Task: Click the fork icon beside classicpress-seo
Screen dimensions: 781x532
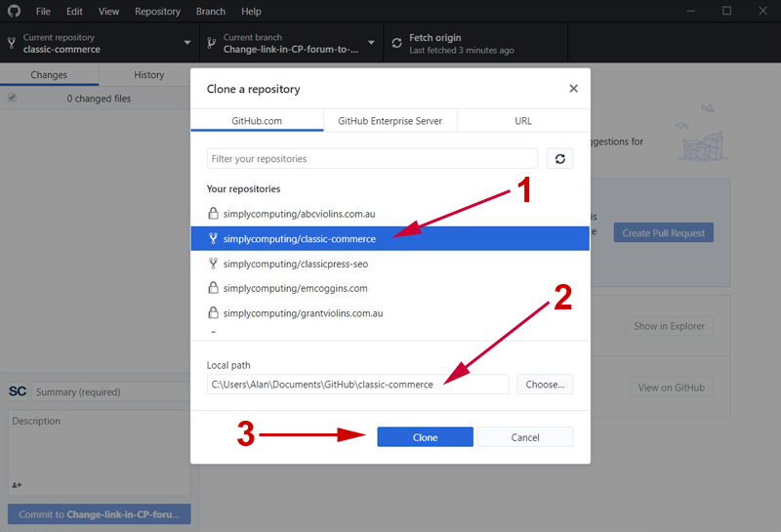Action: coord(213,264)
